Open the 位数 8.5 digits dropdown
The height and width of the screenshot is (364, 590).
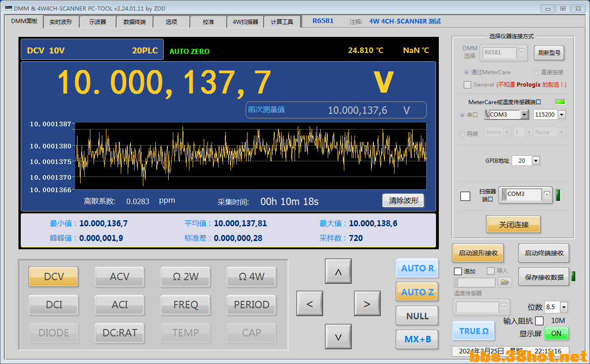[564, 307]
